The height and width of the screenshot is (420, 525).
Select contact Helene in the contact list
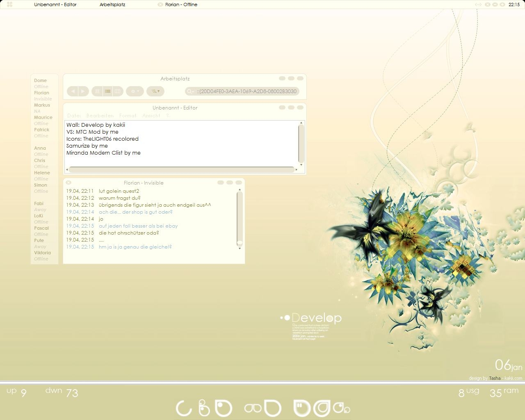[x=42, y=173]
